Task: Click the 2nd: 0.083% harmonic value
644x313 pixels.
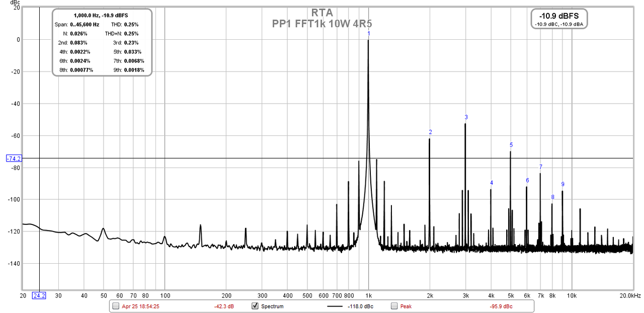Action: (x=77, y=43)
